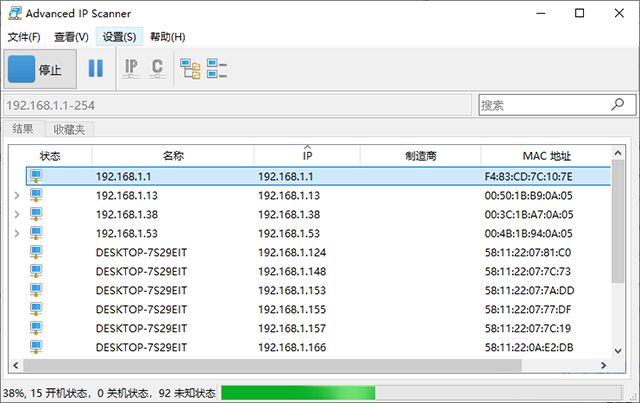Expand the 192.168.1.53 device row
The height and width of the screenshot is (403, 640).
click(x=16, y=234)
